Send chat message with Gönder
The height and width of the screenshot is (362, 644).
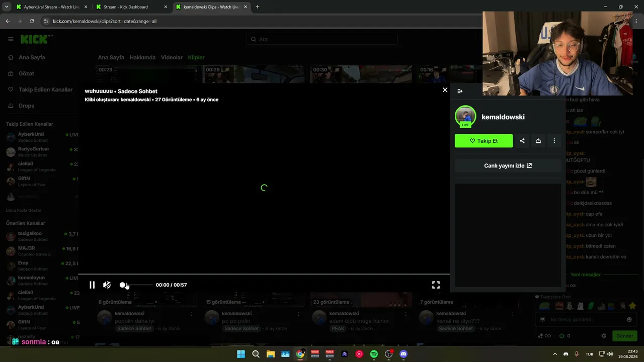(x=624, y=336)
